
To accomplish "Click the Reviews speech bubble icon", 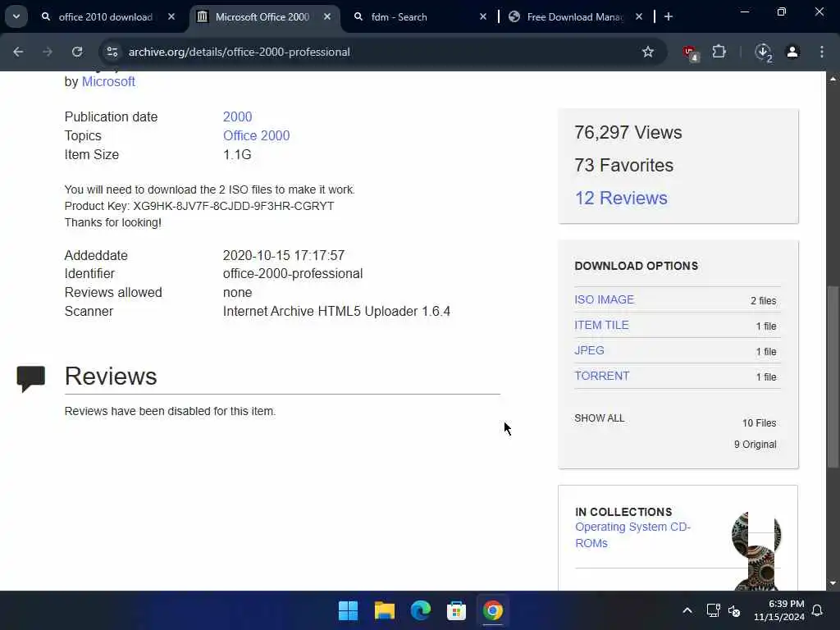I will pyautogui.click(x=30, y=379).
